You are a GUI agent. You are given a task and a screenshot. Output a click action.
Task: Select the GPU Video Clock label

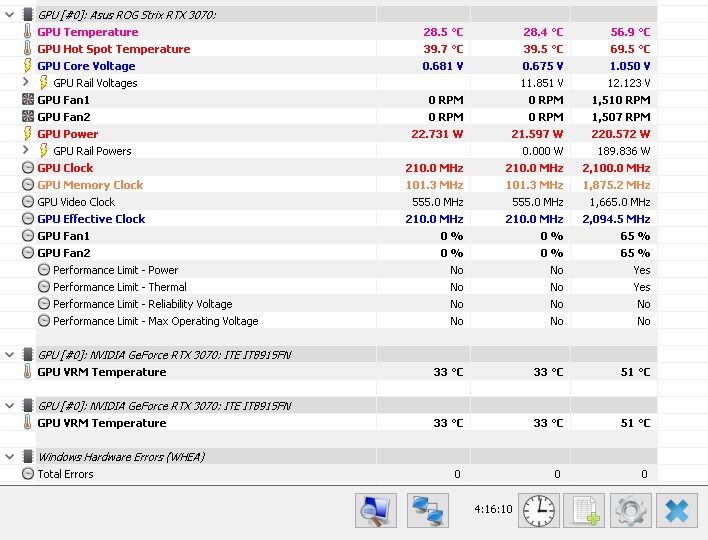click(76, 202)
